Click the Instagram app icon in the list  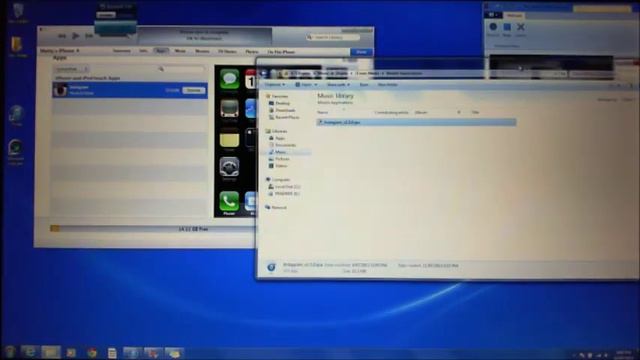click(60, 90)
